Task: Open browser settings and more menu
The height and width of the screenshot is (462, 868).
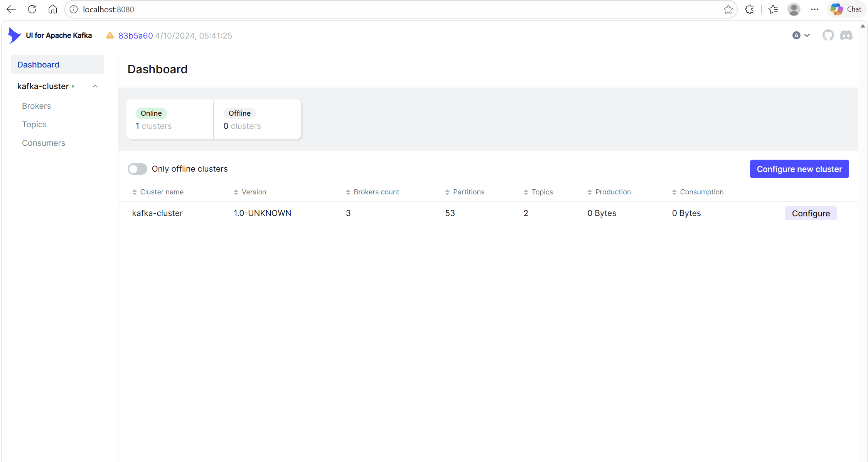Action: pyautogui.click(x=815, y=9)
